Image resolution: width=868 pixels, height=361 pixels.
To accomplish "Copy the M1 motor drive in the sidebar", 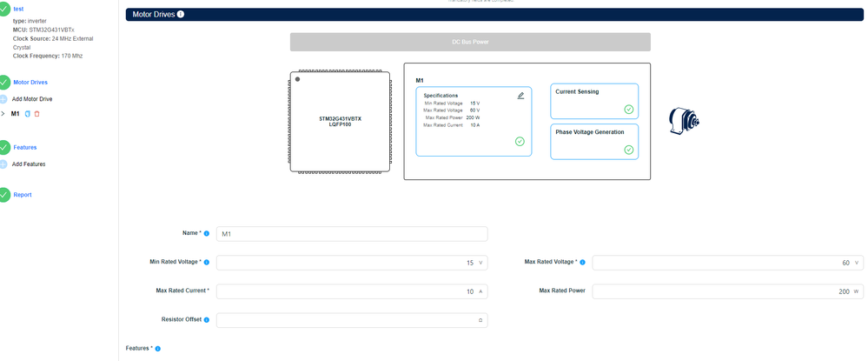I will pyautogui.click(x=28, y=114).
